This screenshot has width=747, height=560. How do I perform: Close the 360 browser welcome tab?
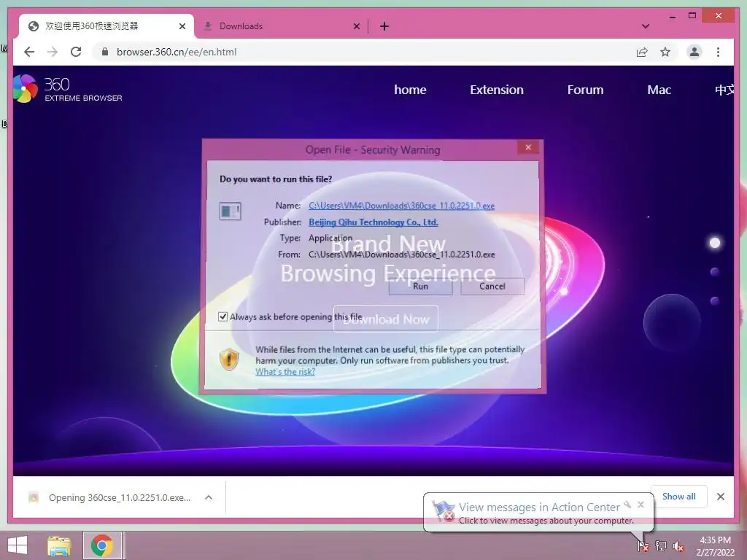pos(182,26)
